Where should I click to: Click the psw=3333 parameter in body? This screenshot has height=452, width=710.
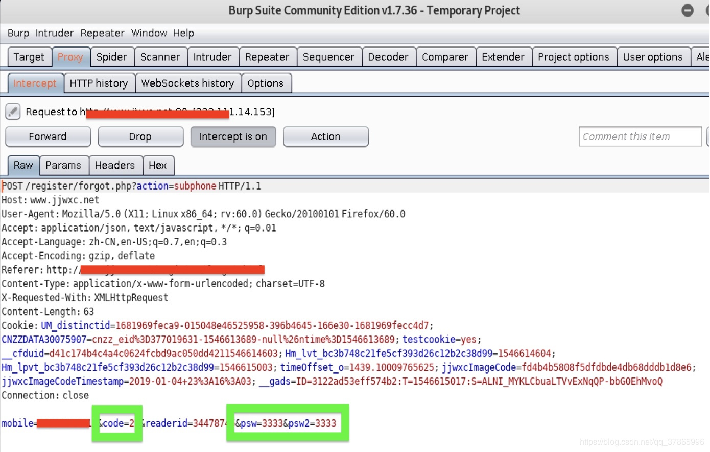click(262, 423)
